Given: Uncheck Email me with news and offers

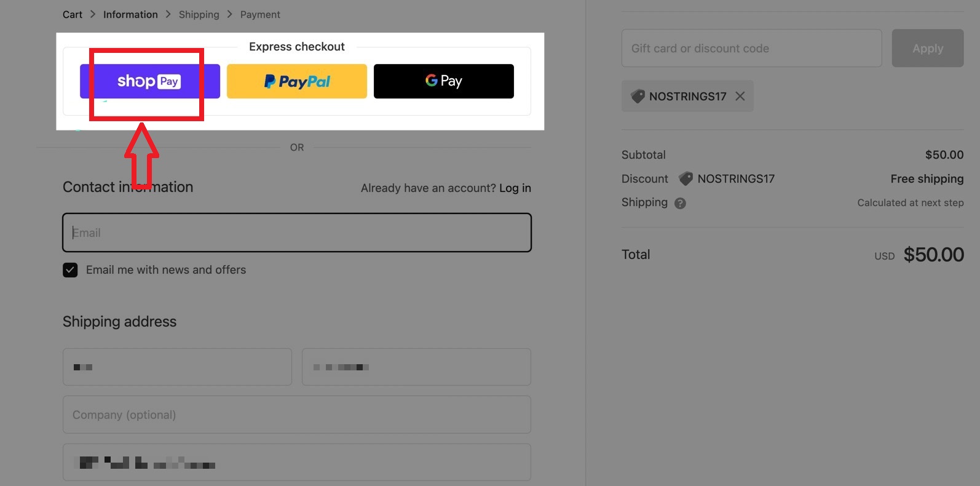Looking at the screenshot, I should click(x=70, y=270).
